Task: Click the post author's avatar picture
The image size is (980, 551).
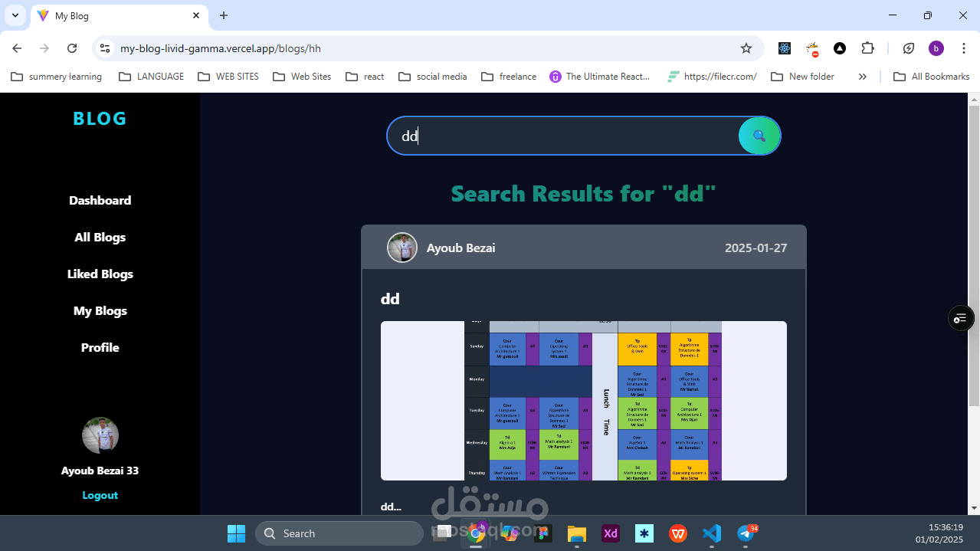Action: 402,248
